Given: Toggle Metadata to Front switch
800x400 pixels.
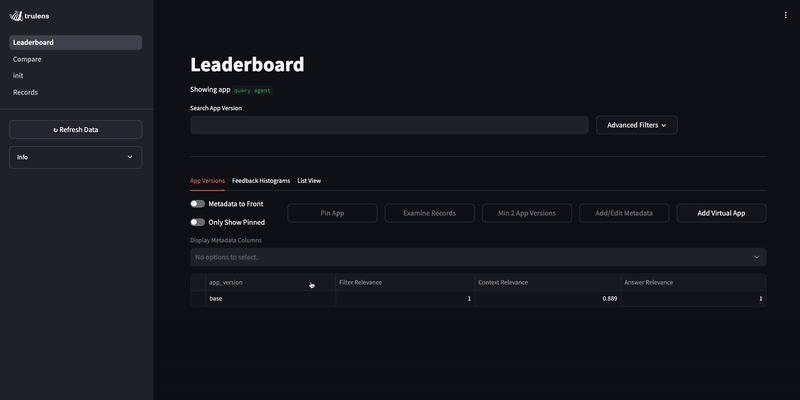Looking at the screenshot, I should (198, 204).
